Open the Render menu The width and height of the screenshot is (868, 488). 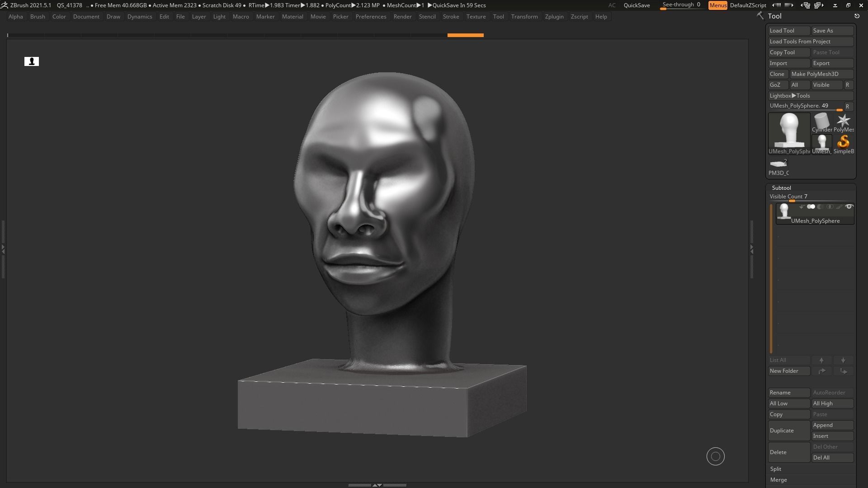(x=402, y=17)
